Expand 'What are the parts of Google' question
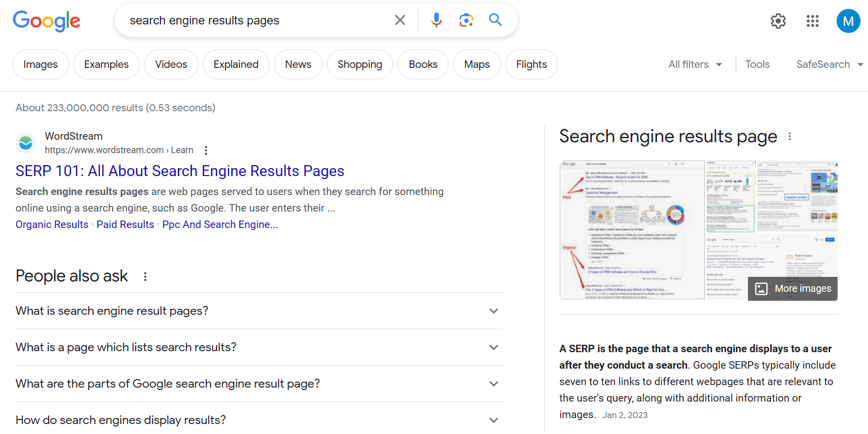The width and height of the screenshot is (868, 434). [x=259, y=384]
